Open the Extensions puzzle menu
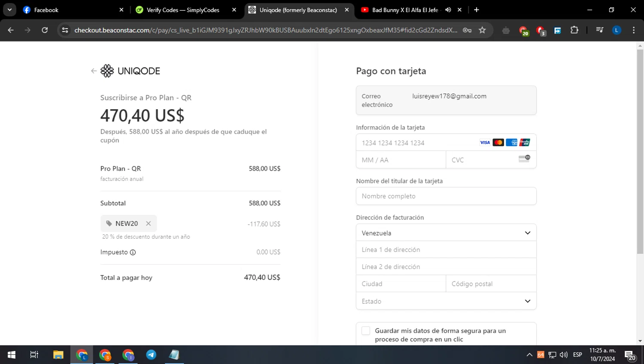Screen dimensions: 644x364 (x=574, y=30)
